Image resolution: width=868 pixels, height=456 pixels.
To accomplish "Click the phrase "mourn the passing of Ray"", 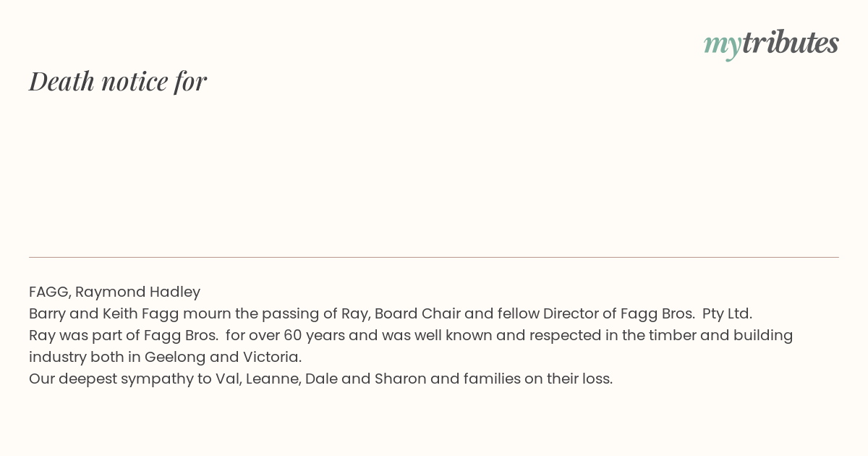I will click(x=276, y=313).
